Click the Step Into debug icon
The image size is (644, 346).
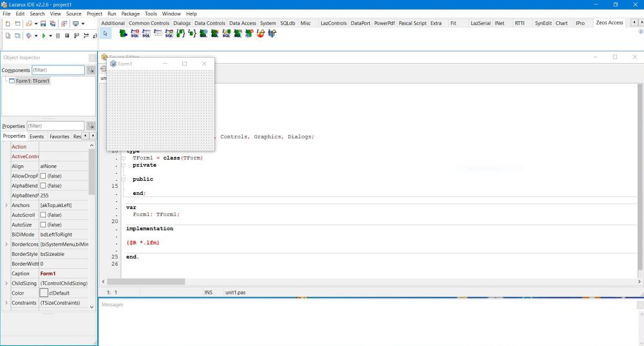point(77,35)
